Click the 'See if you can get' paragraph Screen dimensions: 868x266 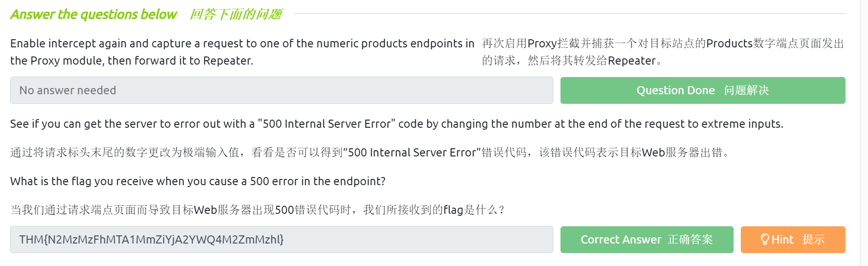[x=396, y=124]
